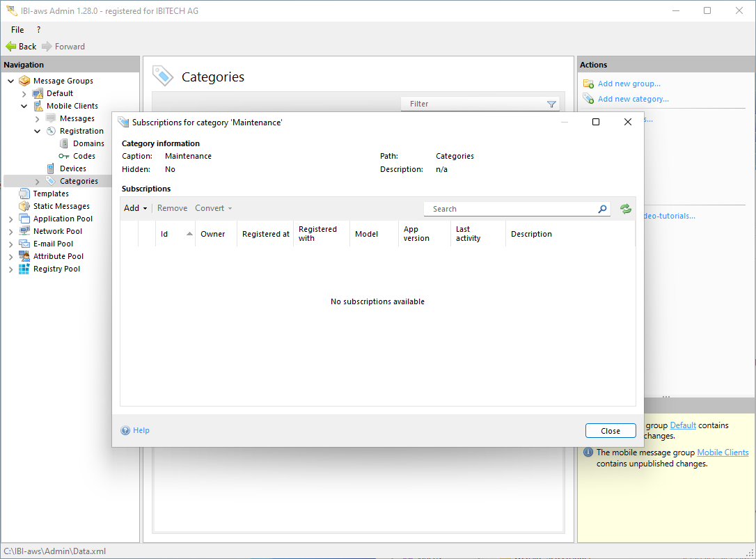Select Static Messages in navigation tree
The image size is (756, 559).
point(61,206)
